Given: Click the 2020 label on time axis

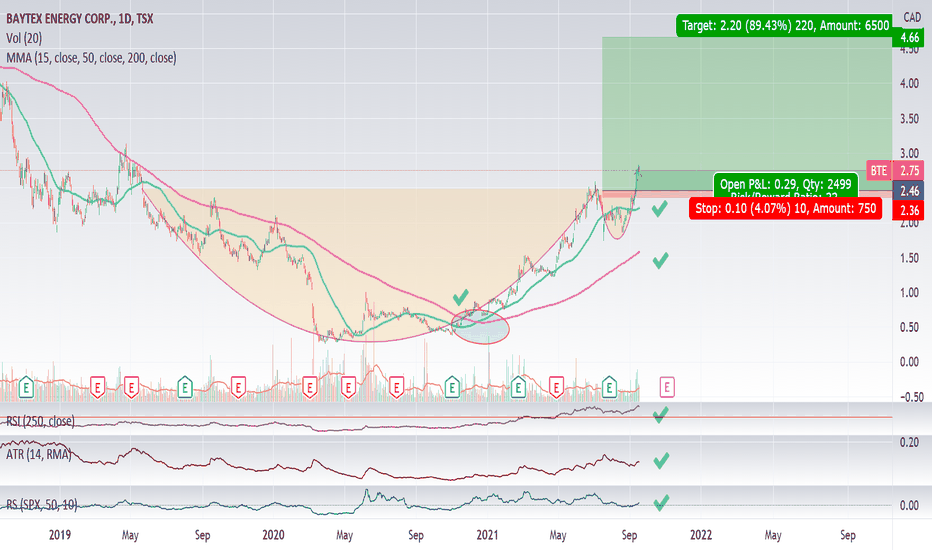Looking at the screenshot, I should point(273,535).
